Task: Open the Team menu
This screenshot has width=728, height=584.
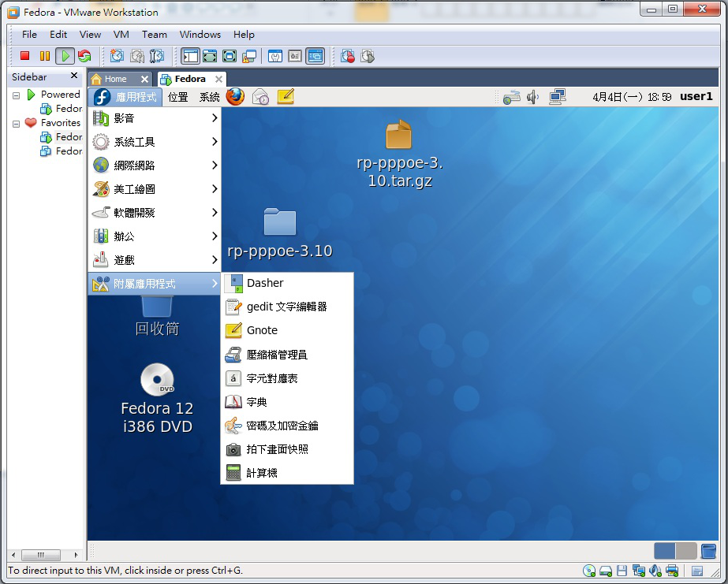Action: point(155,35)
